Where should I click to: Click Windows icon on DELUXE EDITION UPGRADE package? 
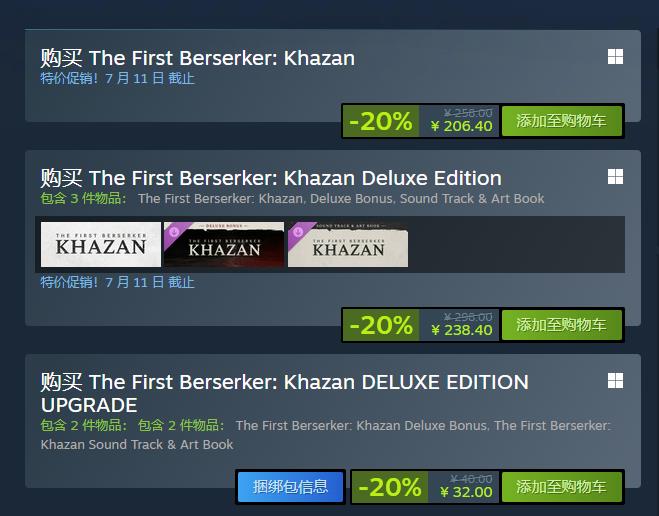(615, 381)
